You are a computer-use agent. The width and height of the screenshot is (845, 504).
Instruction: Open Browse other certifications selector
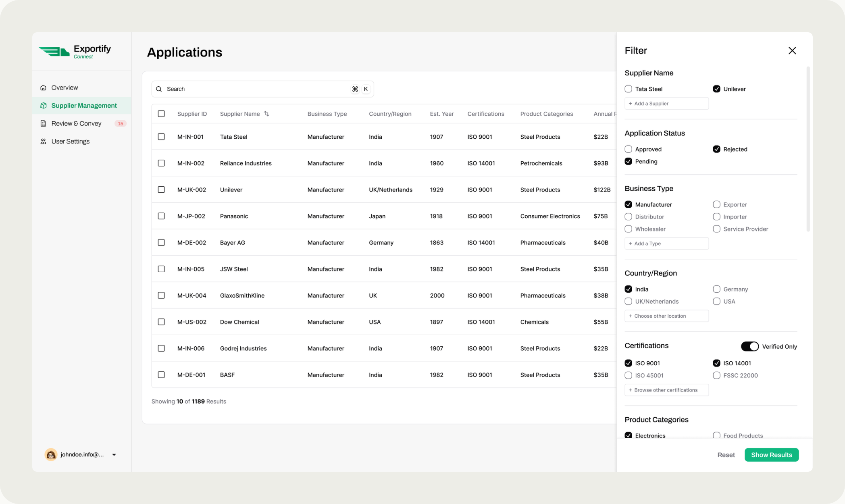tap(666, 390)
